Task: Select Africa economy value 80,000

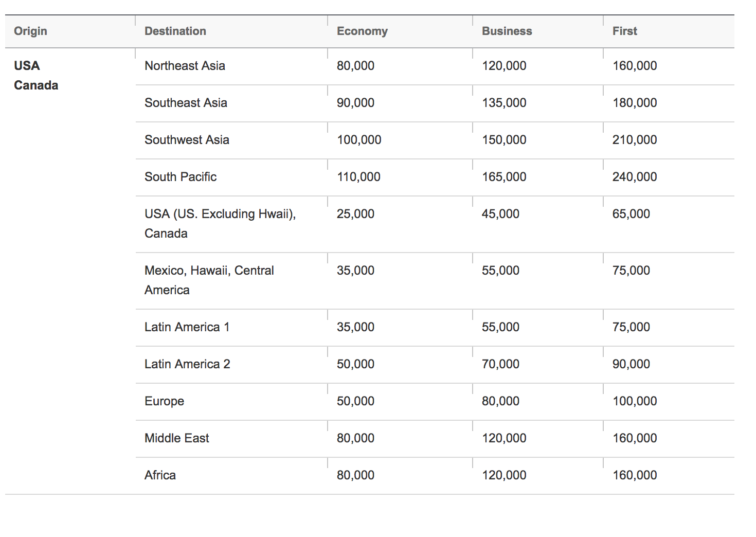Action: [355, 475]
